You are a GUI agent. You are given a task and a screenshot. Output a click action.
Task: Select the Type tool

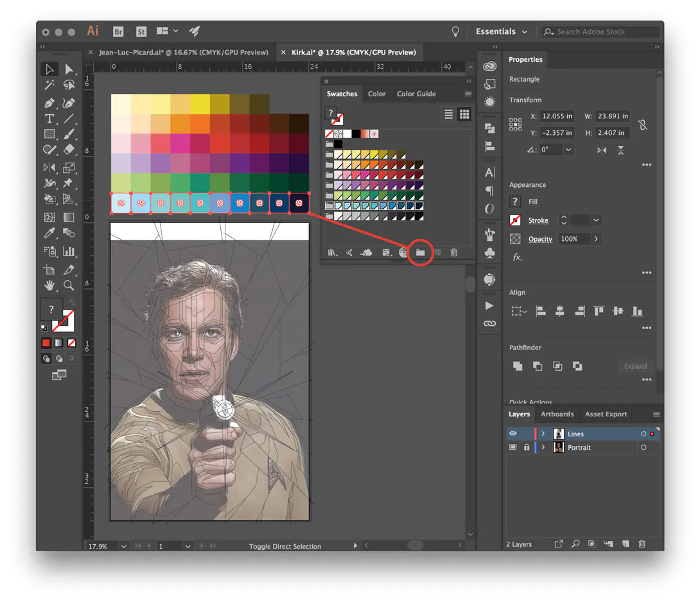coord(49,118)
